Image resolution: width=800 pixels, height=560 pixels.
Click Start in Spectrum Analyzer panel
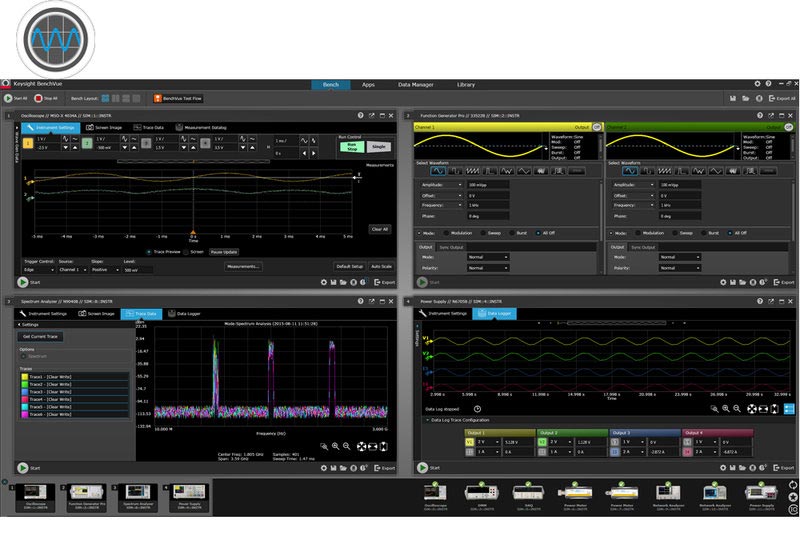[29, 468]
